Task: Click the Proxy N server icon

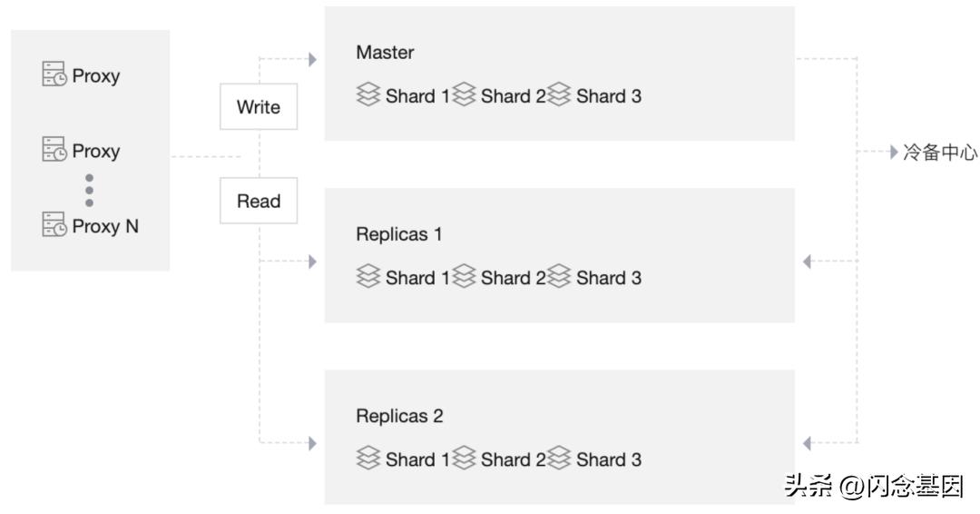Action: coord(54,225)
